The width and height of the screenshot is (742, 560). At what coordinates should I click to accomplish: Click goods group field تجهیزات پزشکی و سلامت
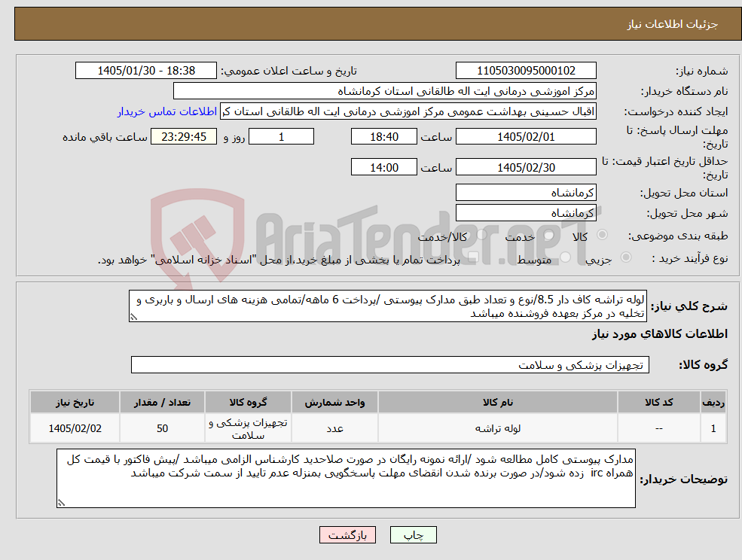point(390,364)
